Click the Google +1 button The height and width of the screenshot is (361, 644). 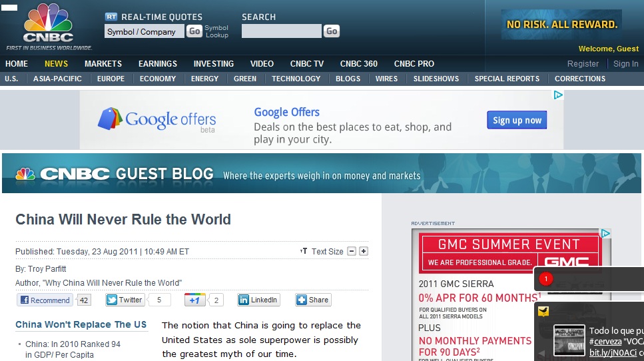pyautogui.click(x=194, y=300)
